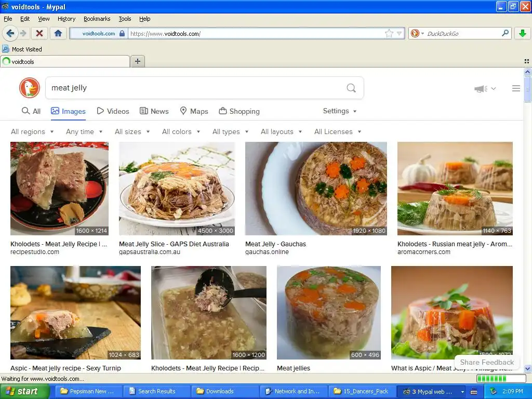Open the Bookmarks menu
The width and height of the screenshot is (532, 399).
pyautogui.click(x=97, y=19)
